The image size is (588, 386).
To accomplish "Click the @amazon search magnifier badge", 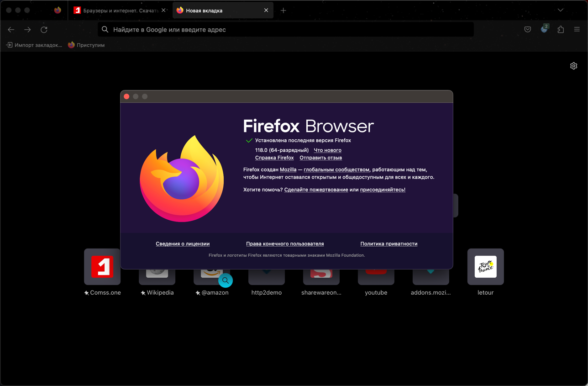I will pyautogui.click(x=226, y=280).
